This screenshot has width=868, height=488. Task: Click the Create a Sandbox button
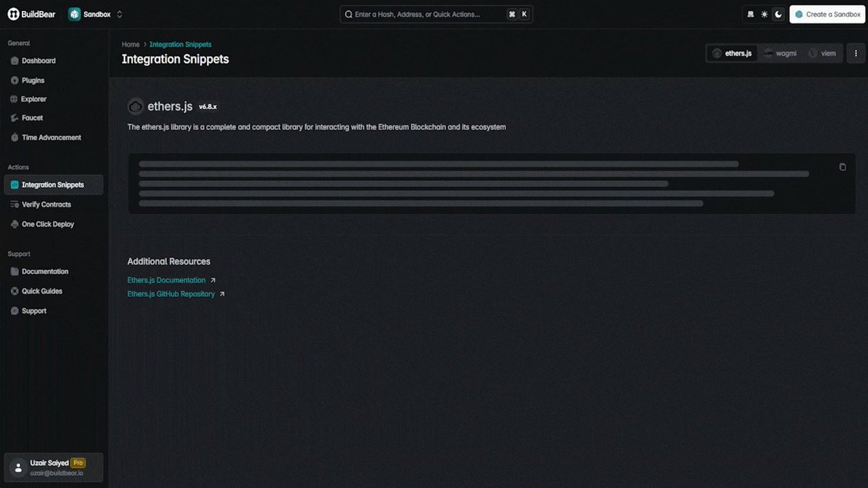[827, 14]
